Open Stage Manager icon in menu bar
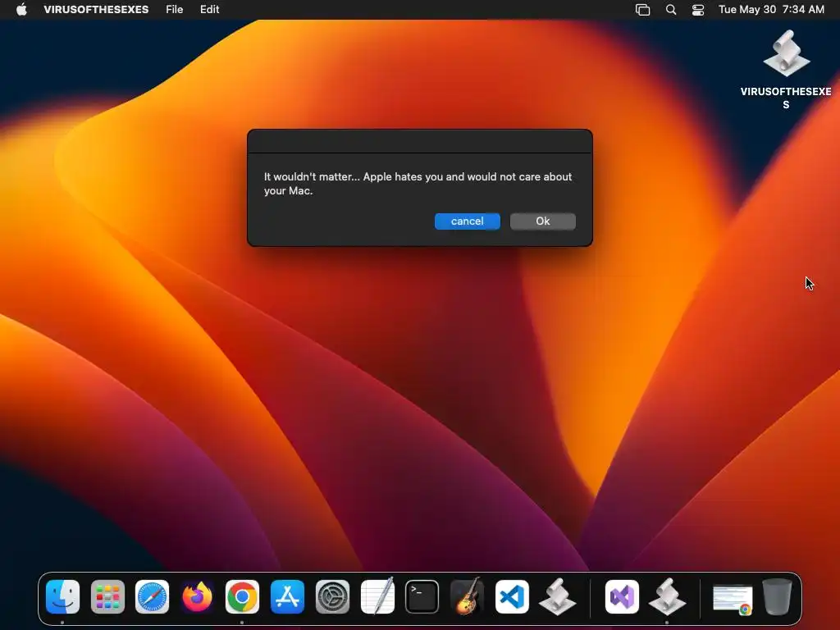840x630 pixels. [x=642, y=10]
